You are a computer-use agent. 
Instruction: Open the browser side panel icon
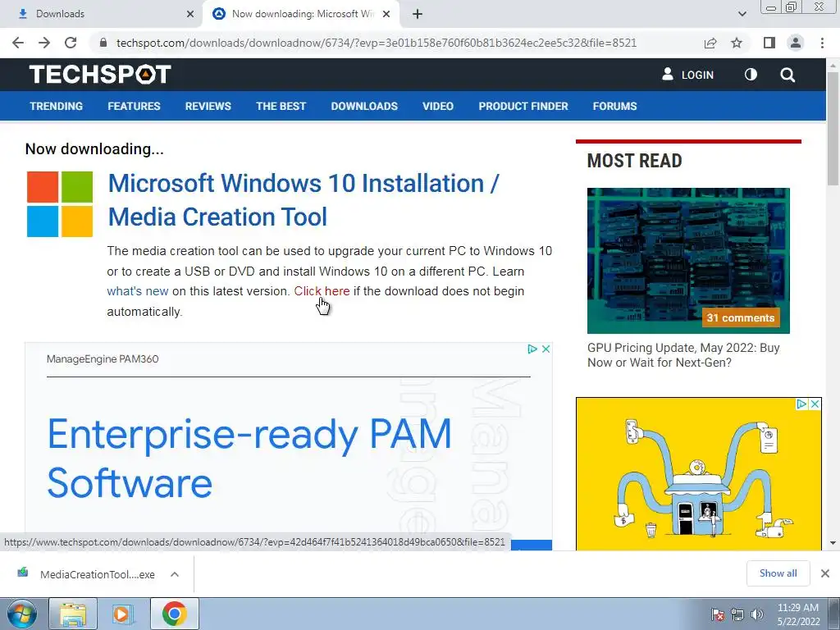[x=769, y=43]
